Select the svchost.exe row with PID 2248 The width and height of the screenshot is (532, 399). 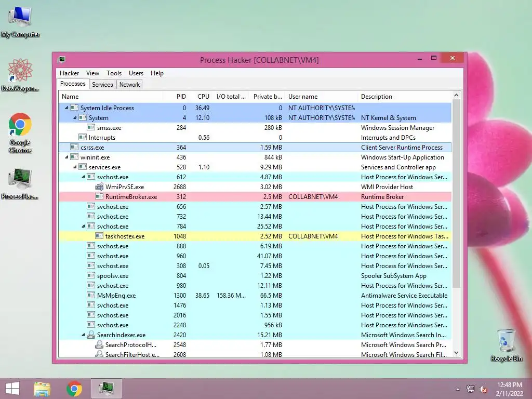pyautogui.click(x=255, y=325)
